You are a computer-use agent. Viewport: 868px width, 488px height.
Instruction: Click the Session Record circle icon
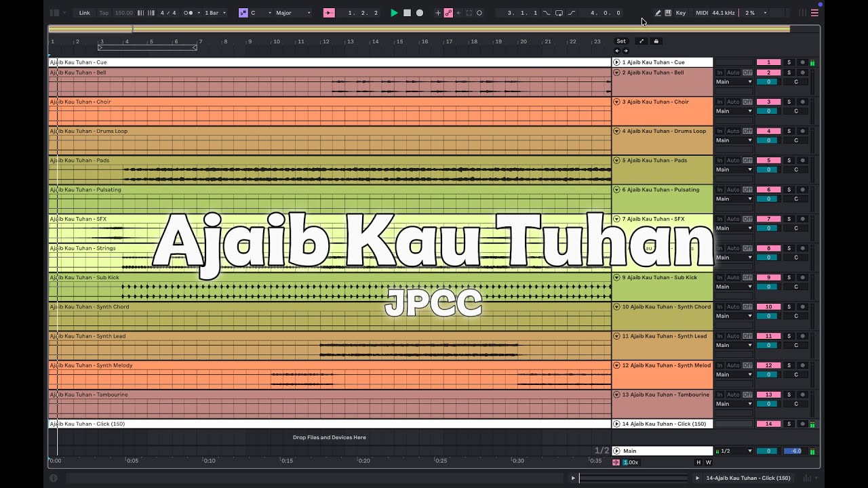479,13
